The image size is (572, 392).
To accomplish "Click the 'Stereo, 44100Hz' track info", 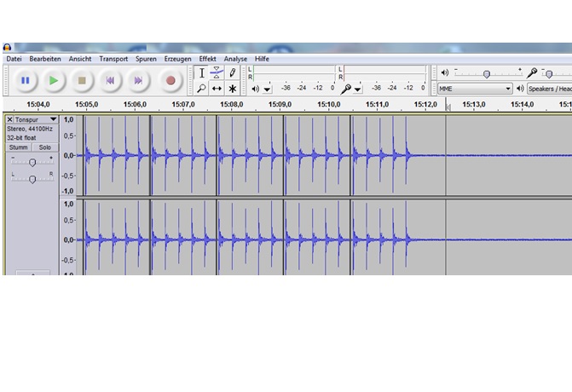I will [30, 129].
